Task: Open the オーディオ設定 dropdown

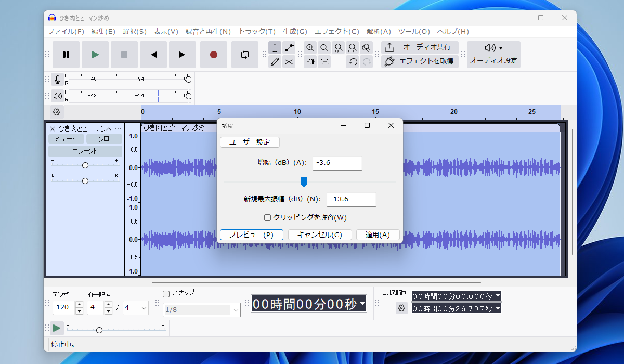Action: pos(493,54)
